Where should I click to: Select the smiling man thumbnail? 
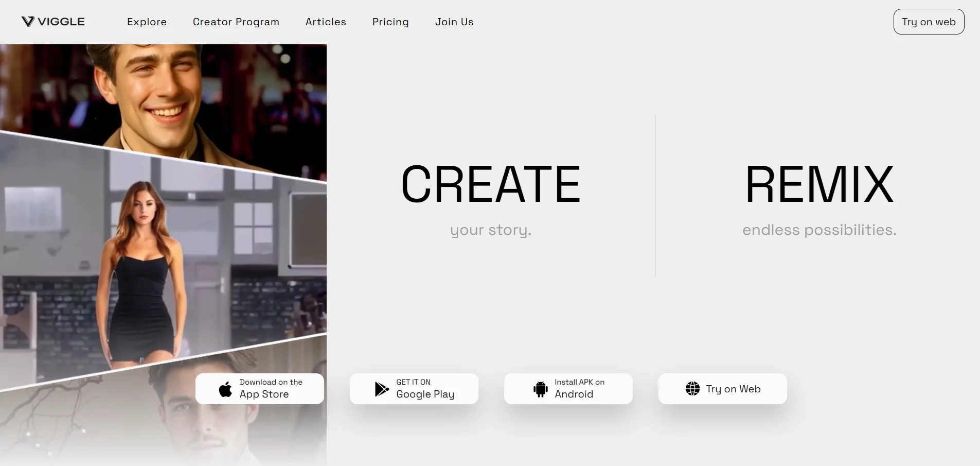pos(159,93)
